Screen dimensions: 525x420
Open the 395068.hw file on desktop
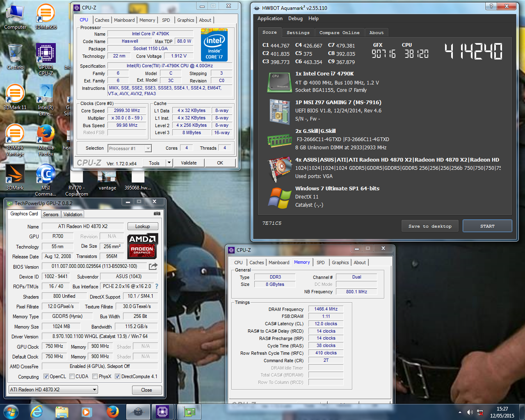pyautogui.click(x=138, y=180)
